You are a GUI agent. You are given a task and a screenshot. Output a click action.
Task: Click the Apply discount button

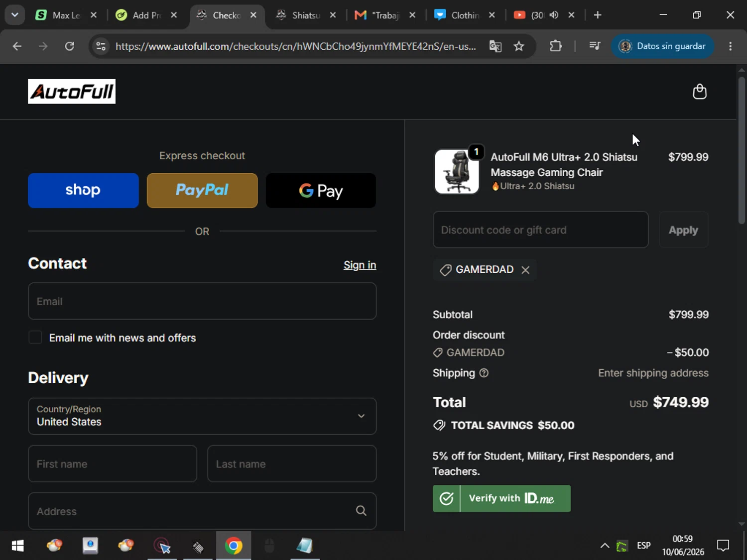point(683,230)
